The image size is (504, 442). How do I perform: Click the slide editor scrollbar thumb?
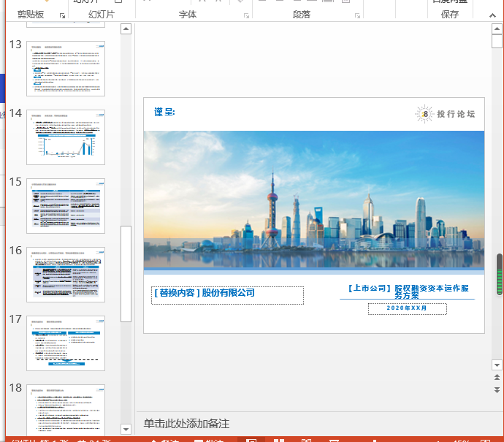(497, 42)
